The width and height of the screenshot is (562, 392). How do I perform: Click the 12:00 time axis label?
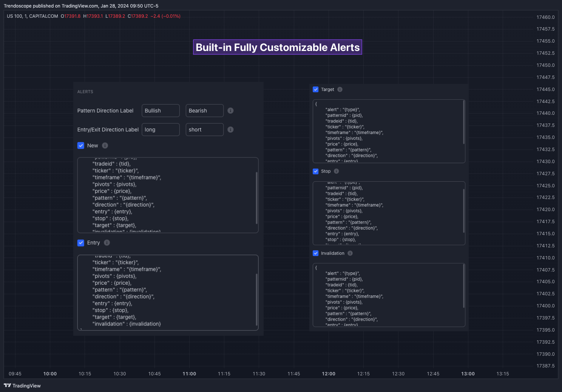tap(329, 374)
